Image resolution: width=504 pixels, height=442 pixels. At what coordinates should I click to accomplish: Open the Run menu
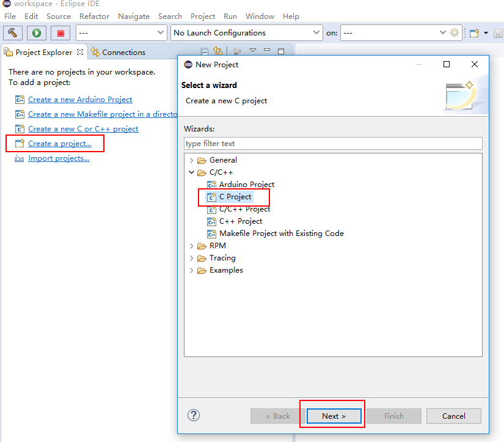(x=230, y=16)
